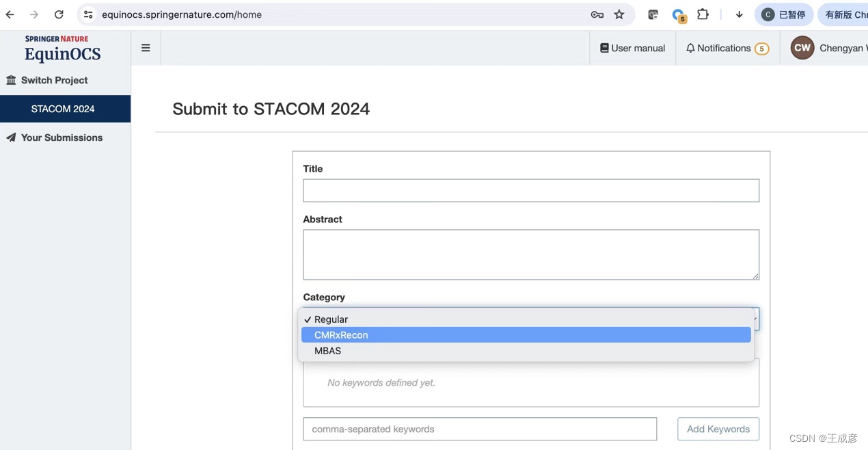Click inside the Title input field
The width and height of the screenshot is (868, 450).
531,190
